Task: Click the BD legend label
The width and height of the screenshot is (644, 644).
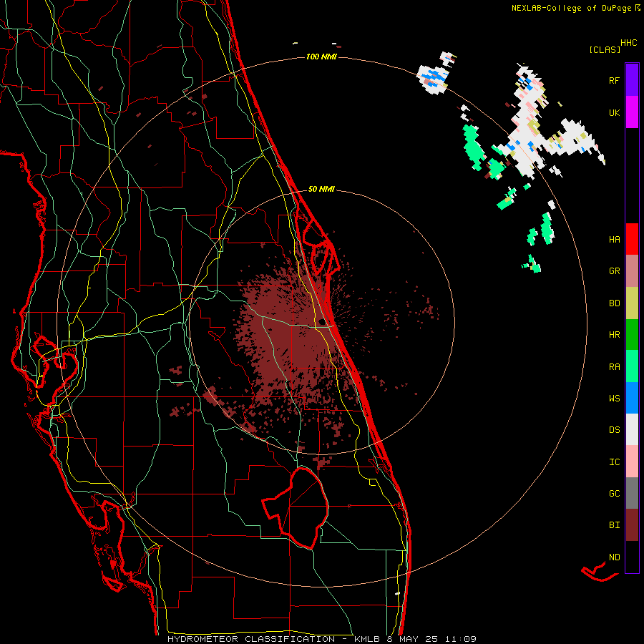Action: 614,303
